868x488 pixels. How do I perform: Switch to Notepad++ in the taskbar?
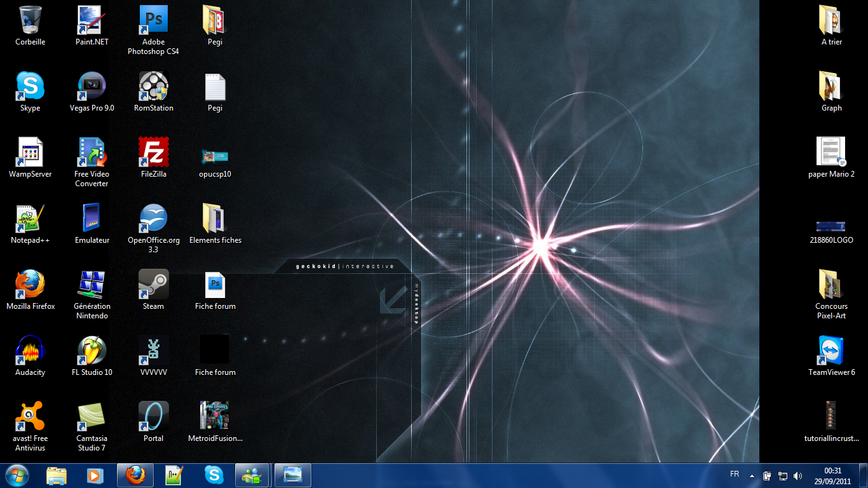[174, 475]
